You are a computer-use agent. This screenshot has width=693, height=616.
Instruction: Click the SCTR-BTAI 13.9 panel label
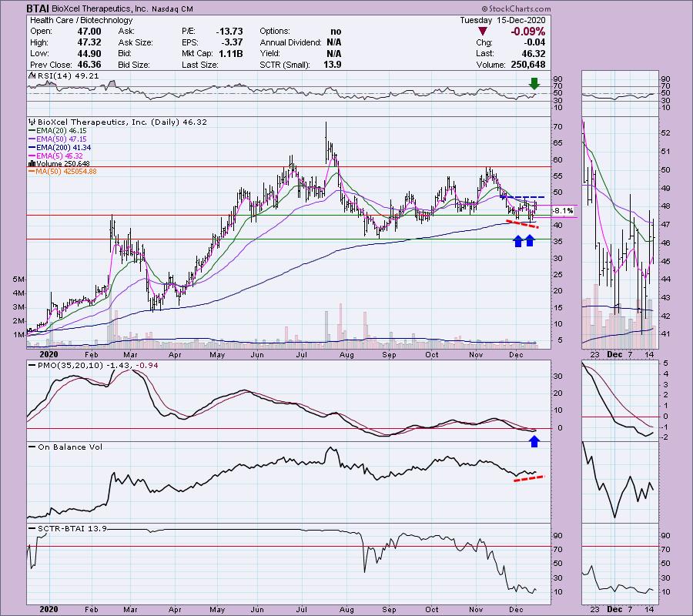[x=72, y=528]
